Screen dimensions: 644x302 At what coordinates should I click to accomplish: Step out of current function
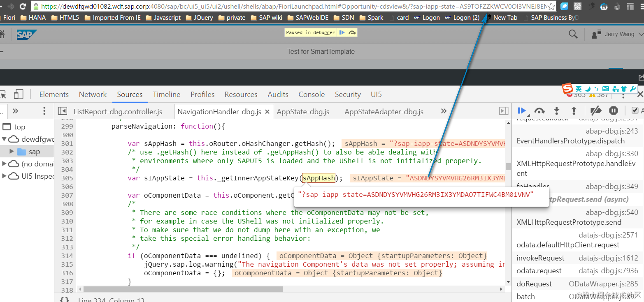click(574, 111)
